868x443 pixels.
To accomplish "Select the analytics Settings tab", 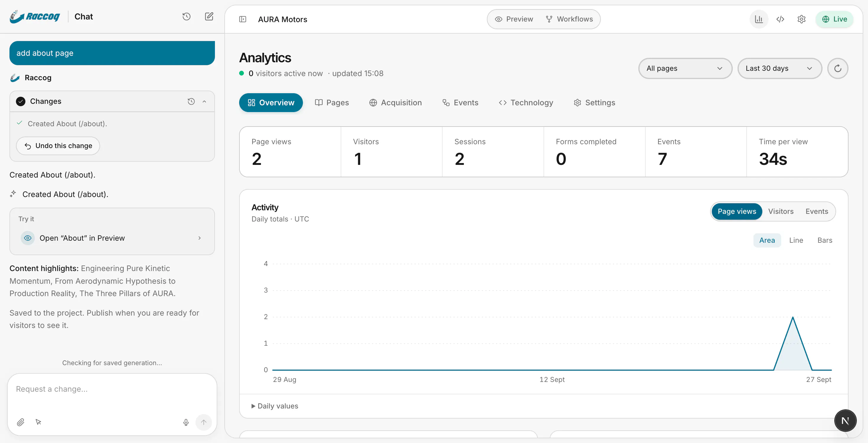I will [594, 103].
